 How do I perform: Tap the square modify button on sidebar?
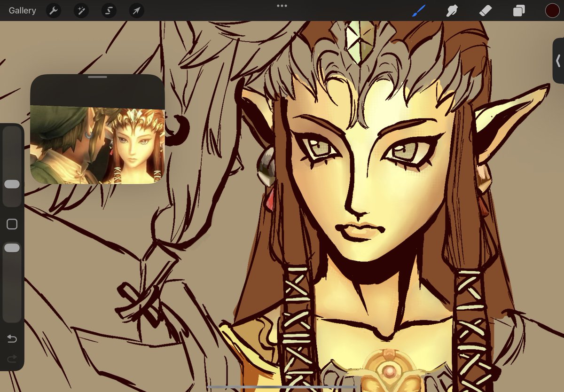12,224
